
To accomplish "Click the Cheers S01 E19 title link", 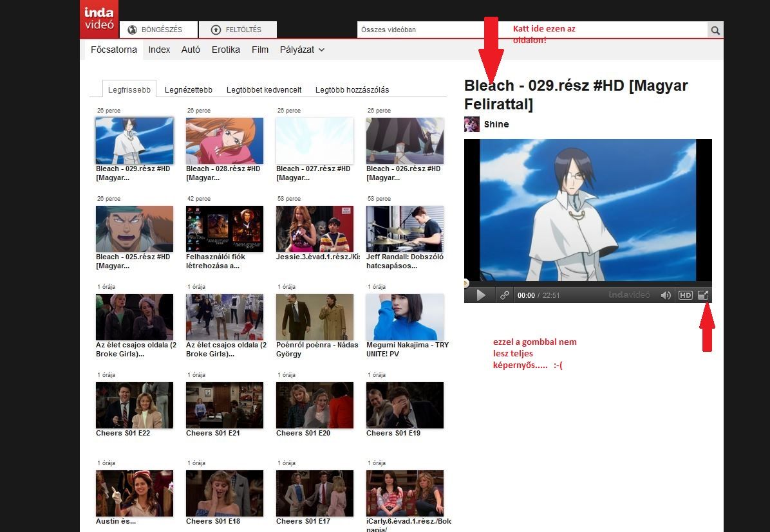I will [x=393, y=433].
